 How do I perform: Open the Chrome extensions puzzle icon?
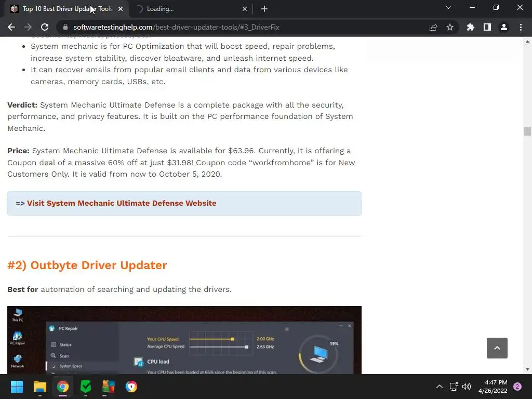pyautogui.click(x=470, y=27)
